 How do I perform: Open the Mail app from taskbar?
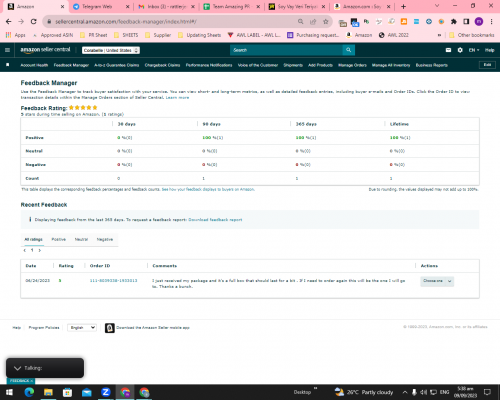coord(87,392)
